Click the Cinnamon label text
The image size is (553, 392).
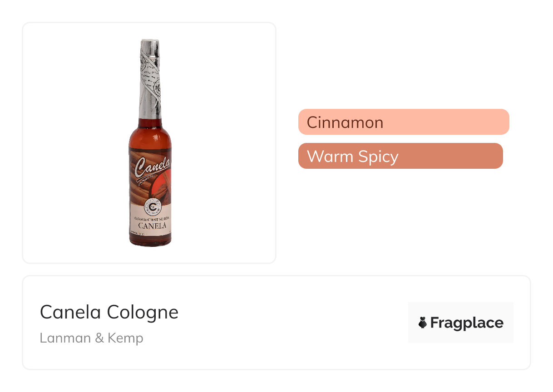coord(345,122)
